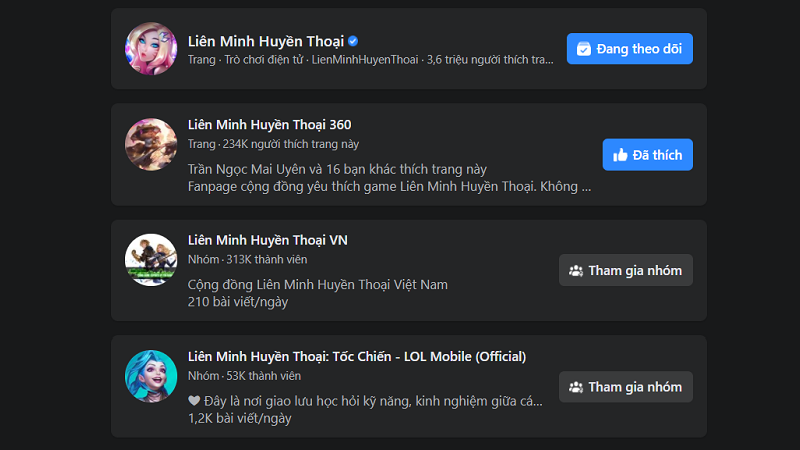The width and height of the screenshot is (800, 450).
Task: Open Liên Minh Huyền Thoại: Tốc Chiến title link
Action: click(356, 357)
